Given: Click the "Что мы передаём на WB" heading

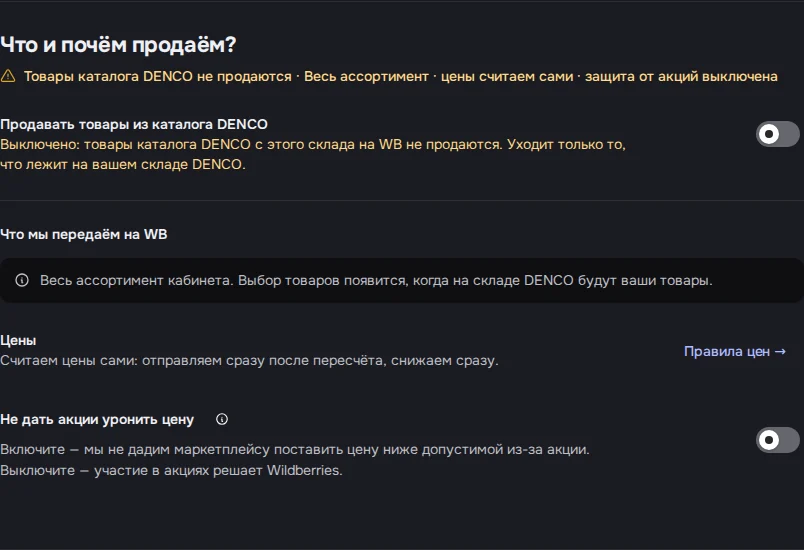Looking at the screenshot, I should [84, 234].
